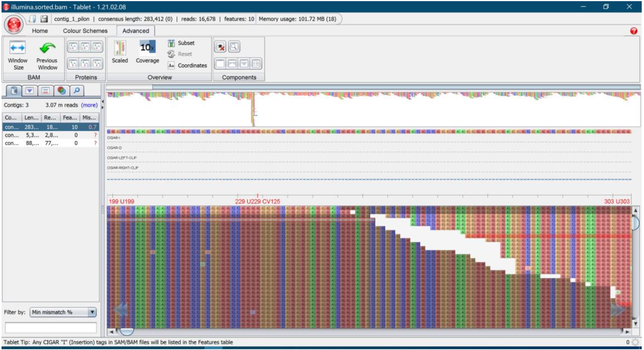Toggle Coordinates overview option
Image resolution: width=644 pixels, height=350 pixels.
click(x=188, y=65)
